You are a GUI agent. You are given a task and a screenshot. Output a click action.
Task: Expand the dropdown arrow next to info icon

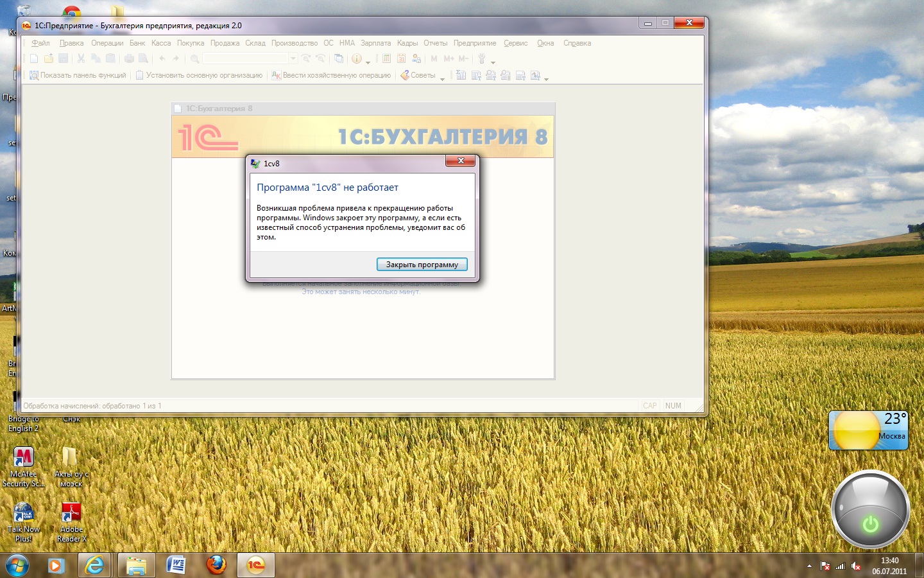(368, 62)
